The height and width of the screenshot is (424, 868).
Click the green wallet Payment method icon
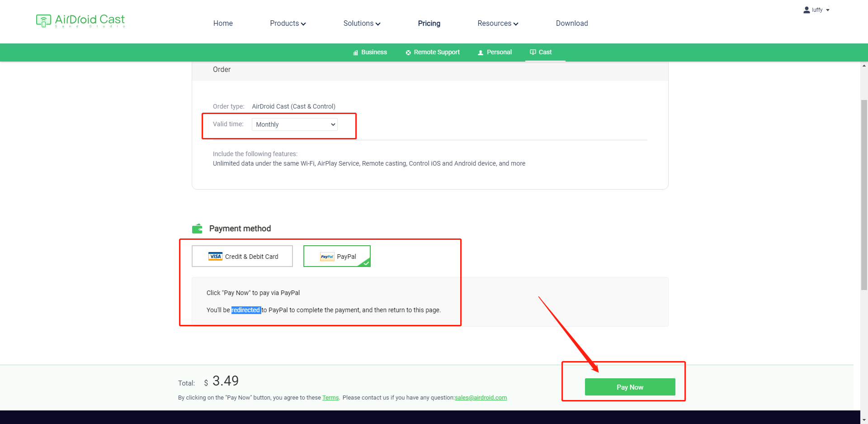point(197,229)
